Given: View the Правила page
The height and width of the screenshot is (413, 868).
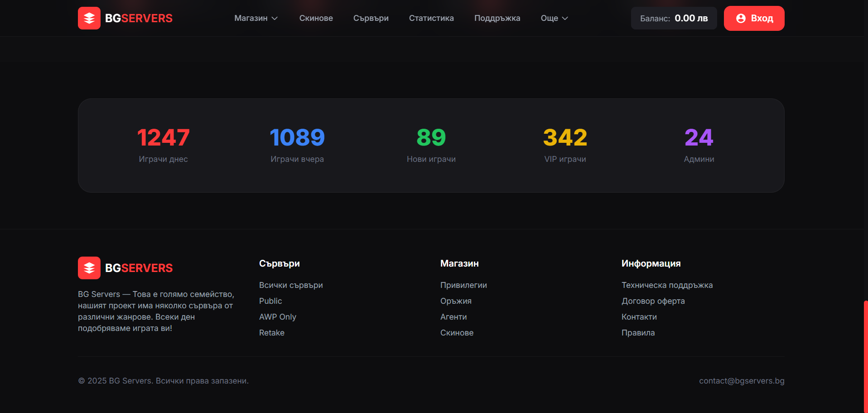Looking at the screenshot, I should pyautogui.click(x=638, y=332).
